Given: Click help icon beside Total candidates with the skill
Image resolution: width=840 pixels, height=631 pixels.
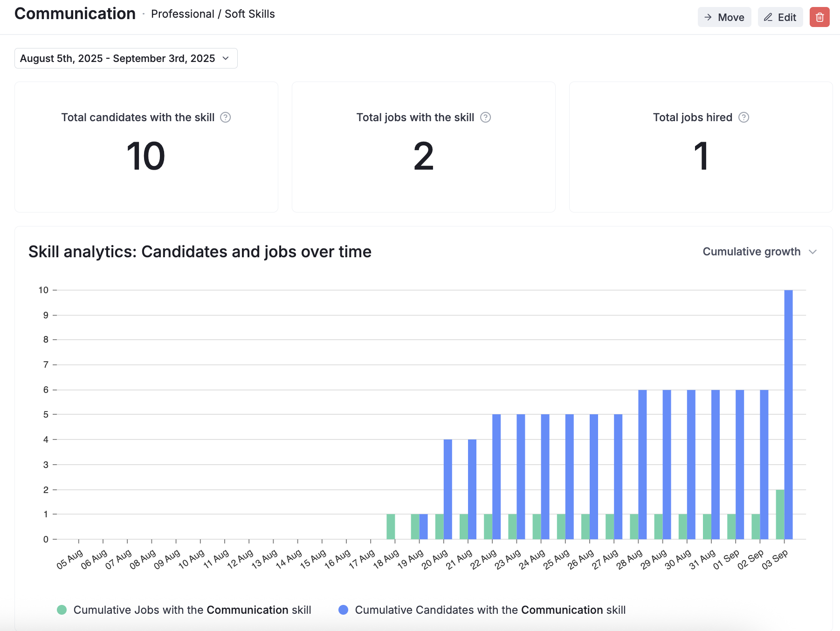Looking at the screenshot, I should [x=226, y=117].
